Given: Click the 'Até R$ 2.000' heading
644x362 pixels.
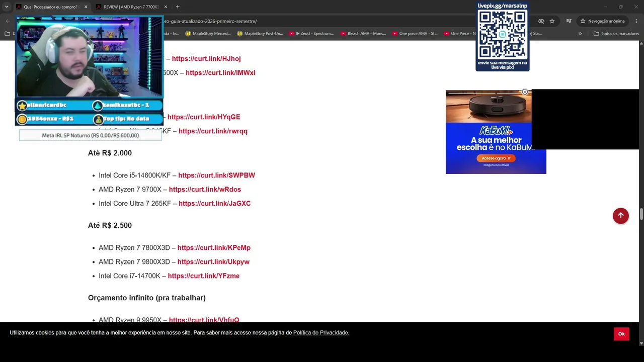Looking at the screenshot, I should (110, 153).
